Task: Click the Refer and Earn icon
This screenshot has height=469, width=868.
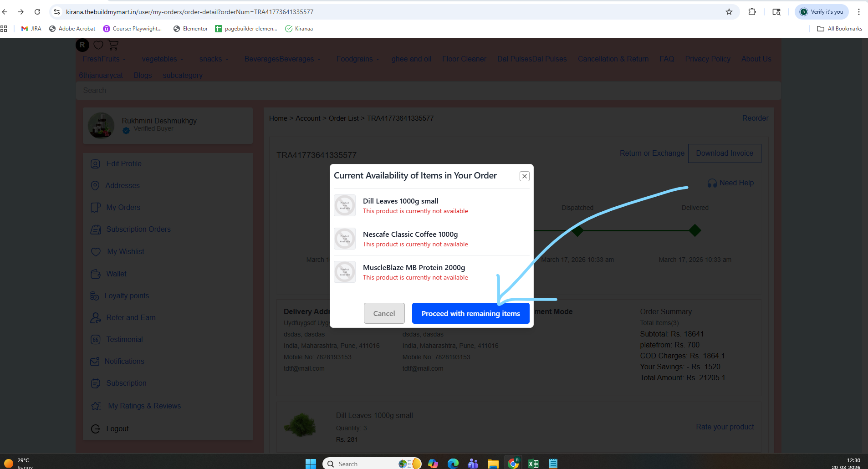Action: pyautogui.click(x=96, y=318)
